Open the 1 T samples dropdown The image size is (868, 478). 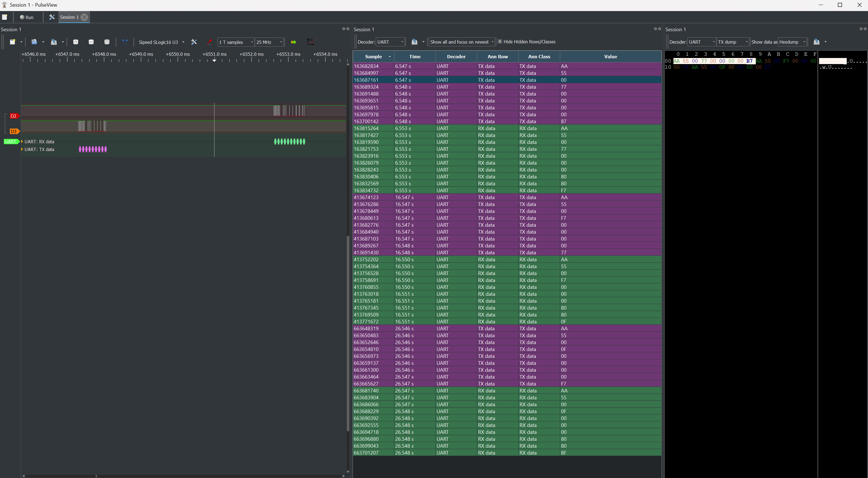(235, 42)
